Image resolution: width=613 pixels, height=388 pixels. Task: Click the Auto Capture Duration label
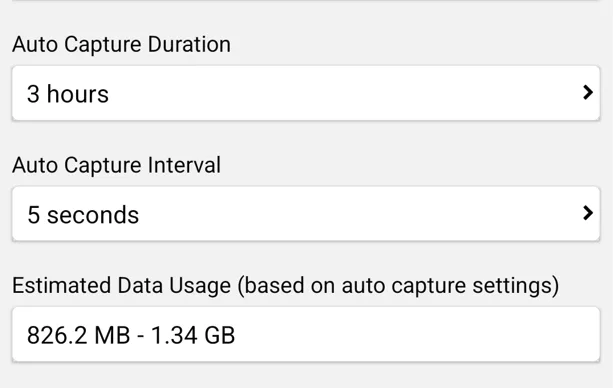point(121,44)
